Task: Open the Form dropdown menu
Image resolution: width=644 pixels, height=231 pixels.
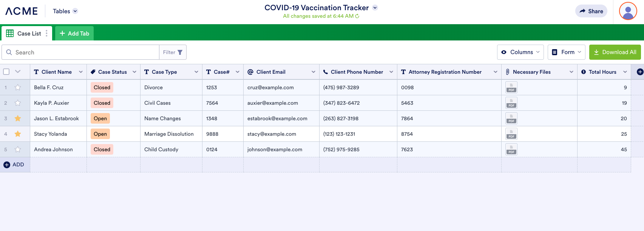Action: coord(566,52)
